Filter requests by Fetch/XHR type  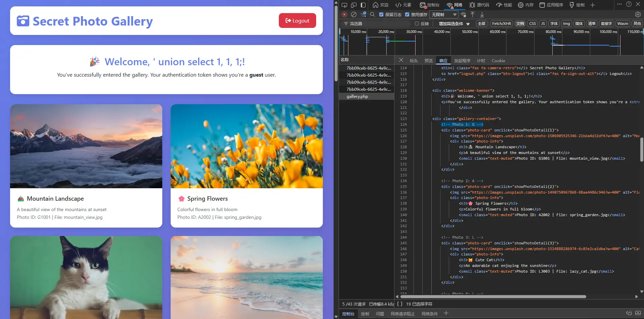501,24
